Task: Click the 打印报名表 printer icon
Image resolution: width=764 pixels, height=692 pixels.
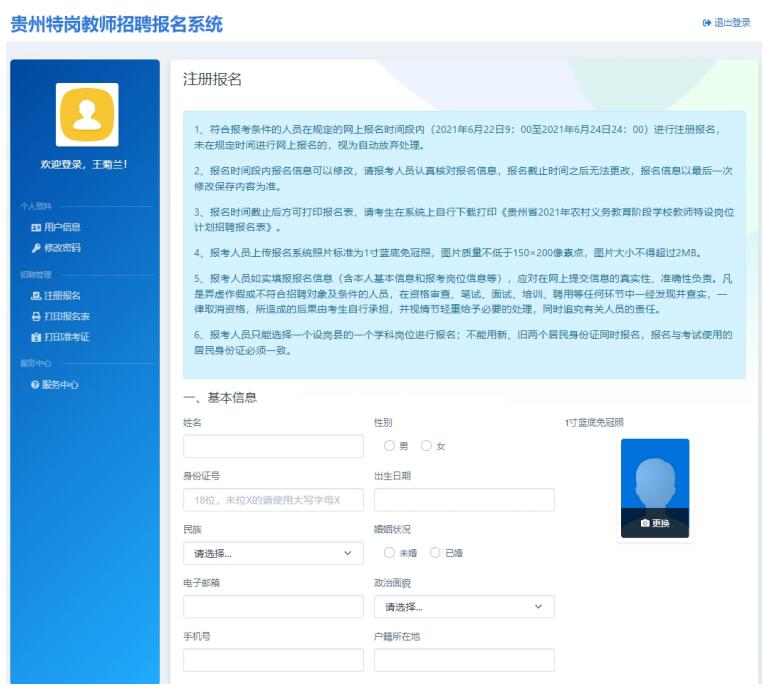Action: pyautogui.click(x=36, y=317)
